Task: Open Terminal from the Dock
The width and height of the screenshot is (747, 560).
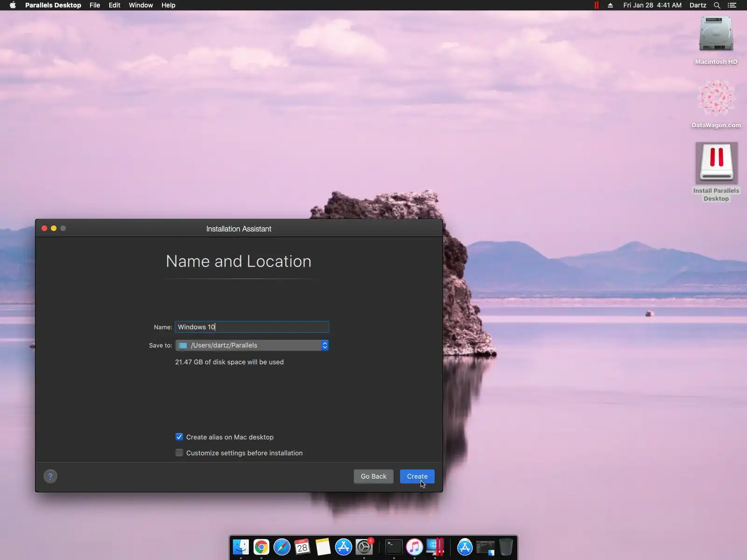Action: tap(394, 547)
